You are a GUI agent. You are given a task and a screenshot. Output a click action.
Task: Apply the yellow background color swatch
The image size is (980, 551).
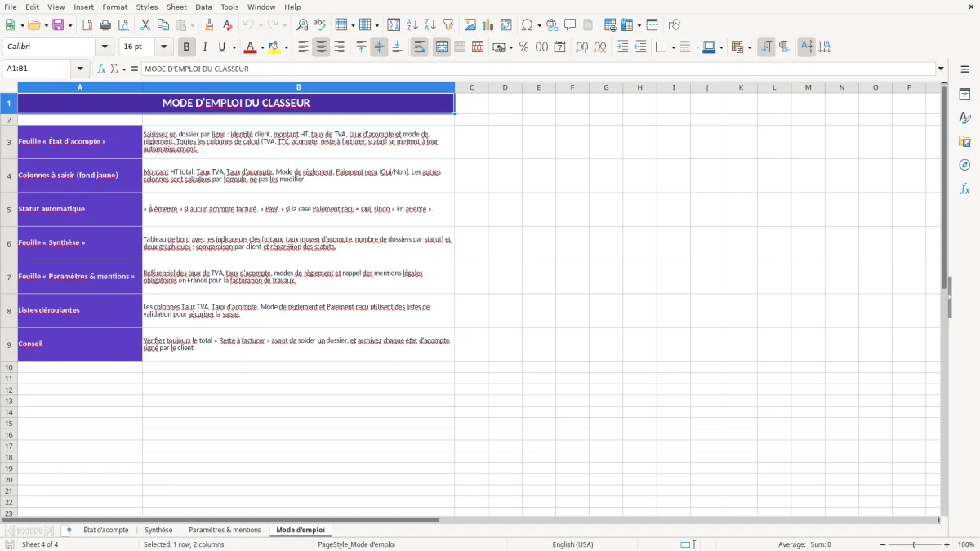(x=274, y=47)
